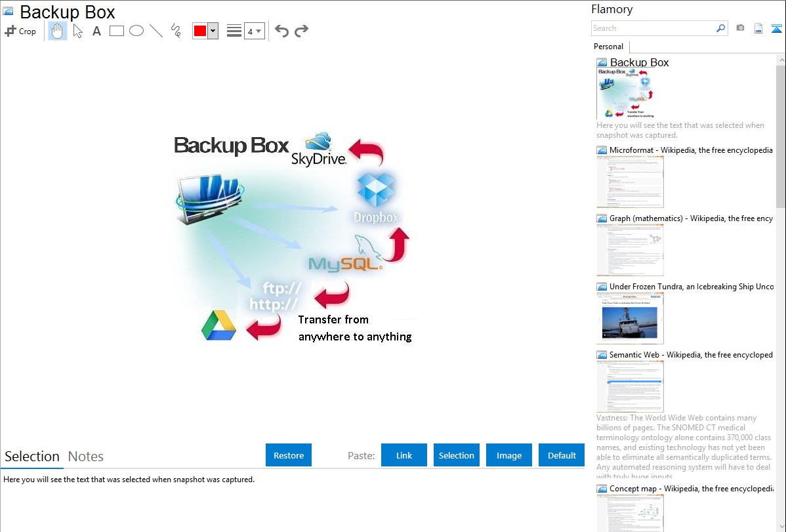The image size is (786, 532).
Task: Click the search magnifier icon
Action: click(x=720, y=28)
